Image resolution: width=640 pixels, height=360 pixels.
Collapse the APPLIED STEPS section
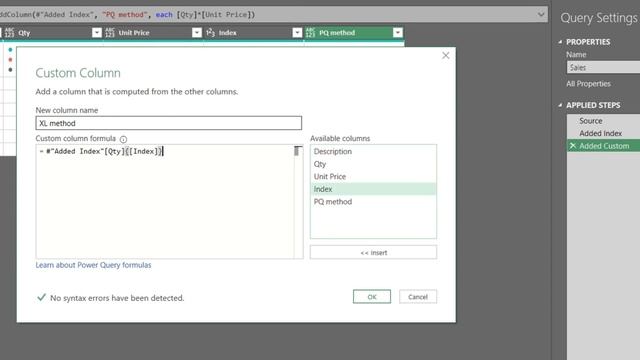click(560, 105)
